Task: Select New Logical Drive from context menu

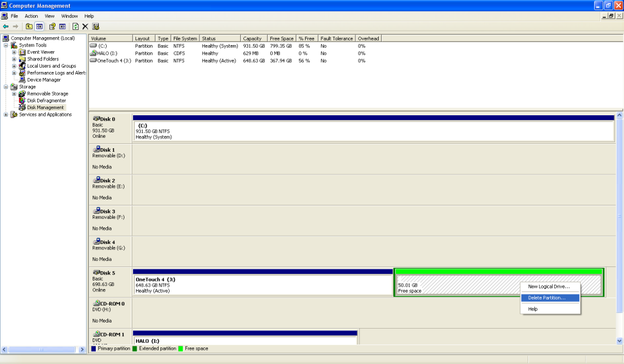Action: tap(548, 287)
